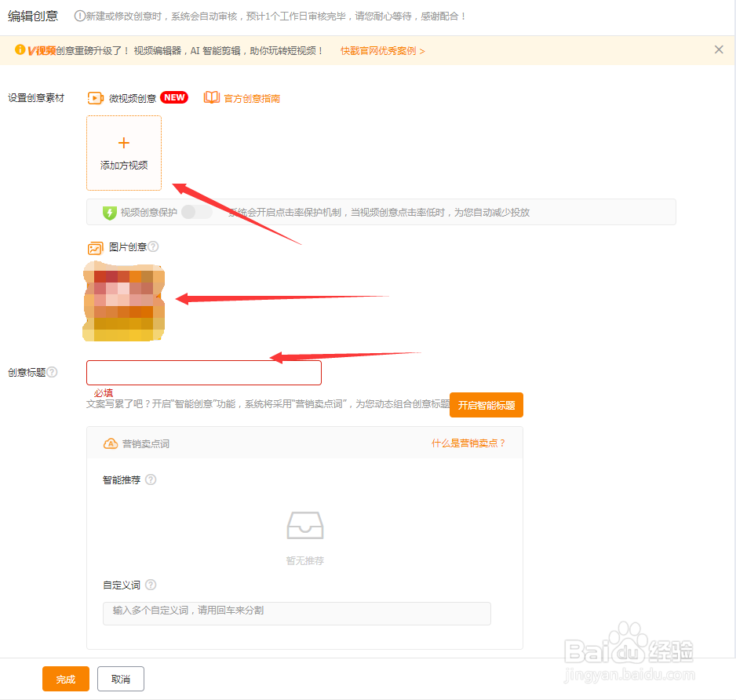Toggle the 视频创意保护 switch
736x700 pixels.
tap(197, 212)
